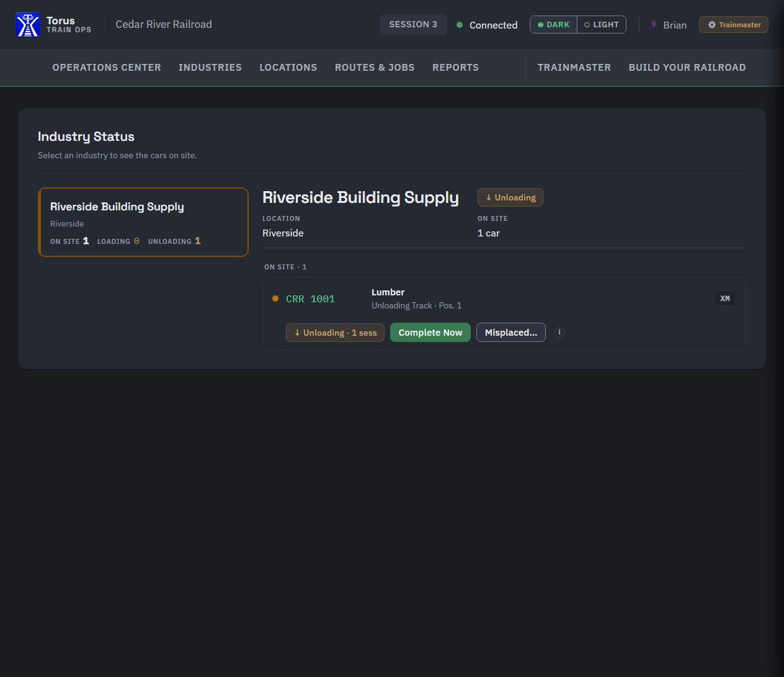Click the Session 3 button
Image resolution: width=784 pixels, height=677 pixels.
(413, 24)
